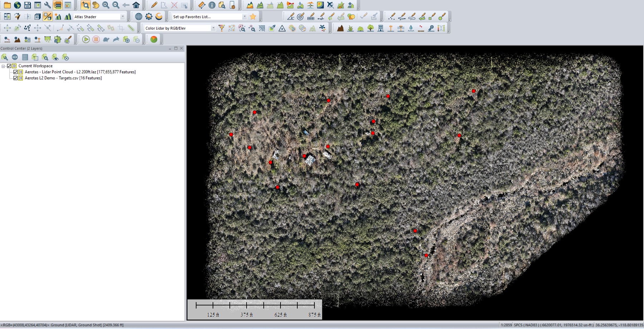Click the Feature Info tool icon
The width and height of the screenshot is (644, 329).
pos(212,5)
